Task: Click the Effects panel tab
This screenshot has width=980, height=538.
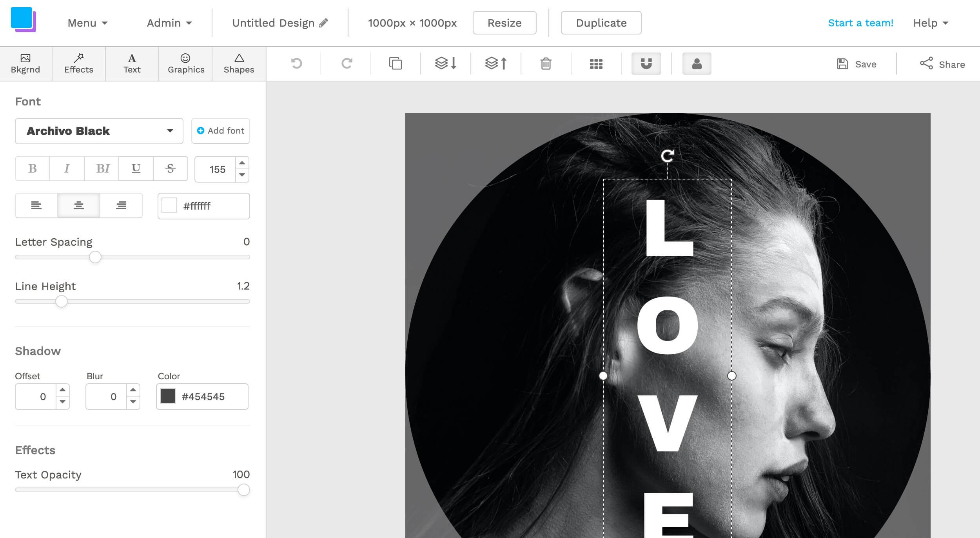Action: click(x=78, y=63)
